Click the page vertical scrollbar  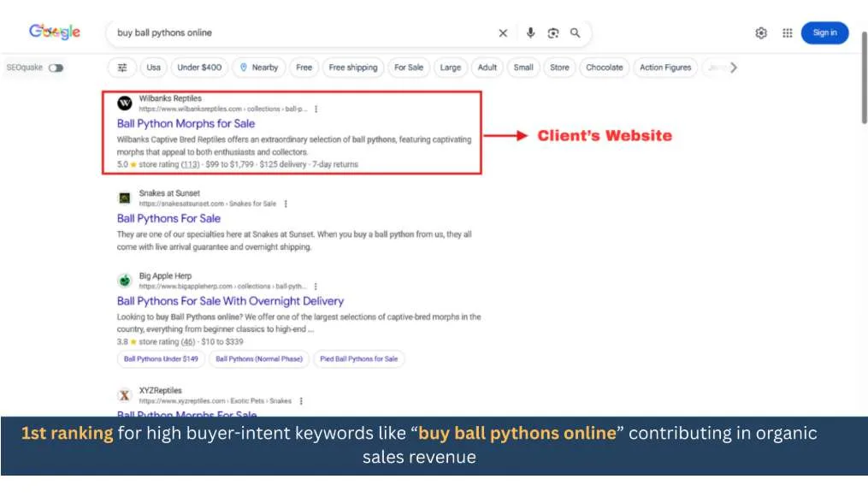click(864, 78)
